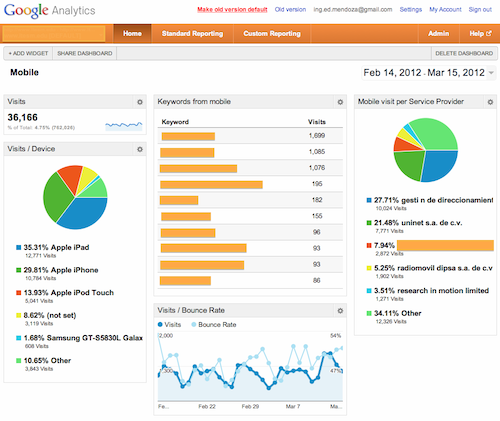This screenshot has width=500, height=421.
Task: Open the Help tab
Action: point(480,34)
